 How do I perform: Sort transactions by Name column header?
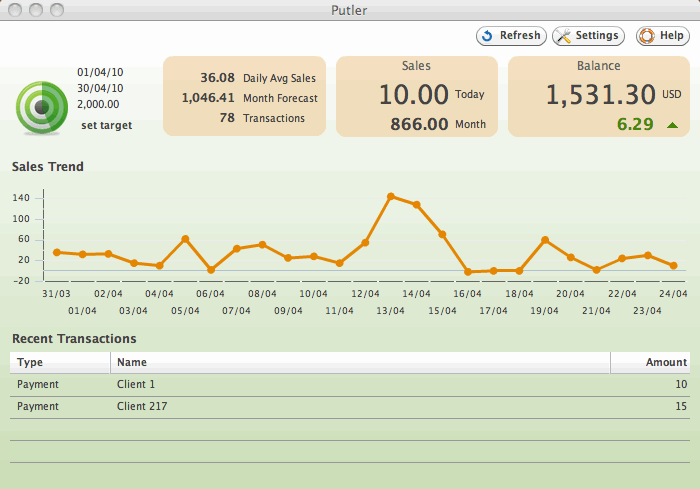coord(360,362)
